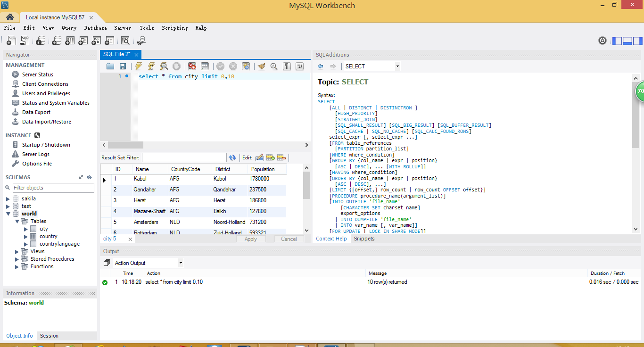Click the commit checkmark icon
This screenshot has width=644, height=347.
coord(220,66)
